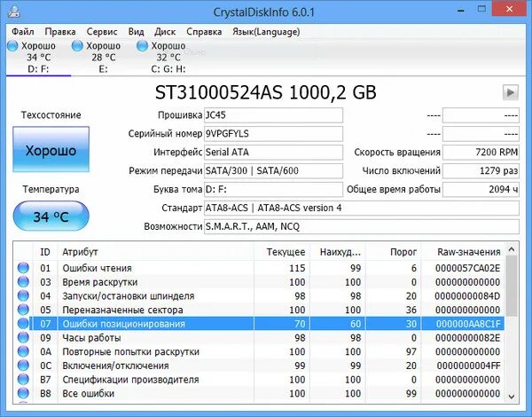Click status orb of attribute B7

[23, 380]
